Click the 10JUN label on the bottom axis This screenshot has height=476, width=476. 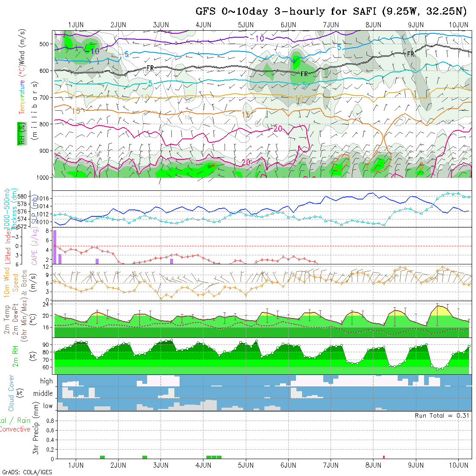[459, 465]
